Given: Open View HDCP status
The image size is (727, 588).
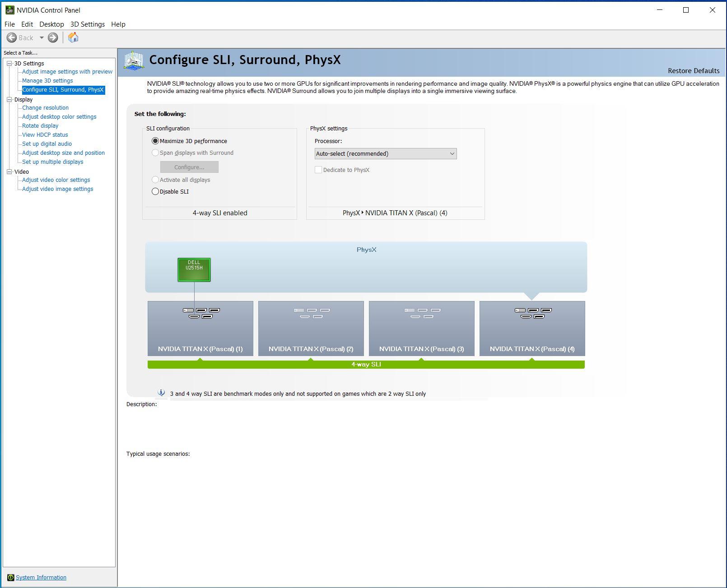Looking at the screenshot, I should [x=45, y=135].
